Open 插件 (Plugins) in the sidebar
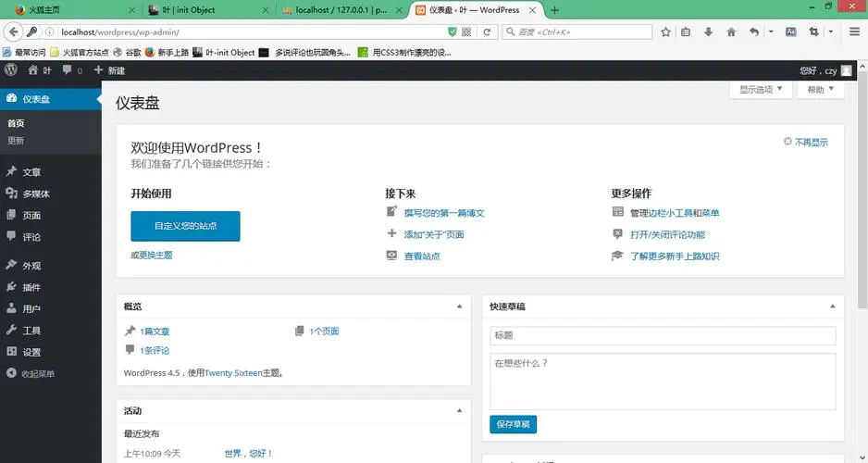The width and height of the screenshot is (868, 463). coord(31,287)
